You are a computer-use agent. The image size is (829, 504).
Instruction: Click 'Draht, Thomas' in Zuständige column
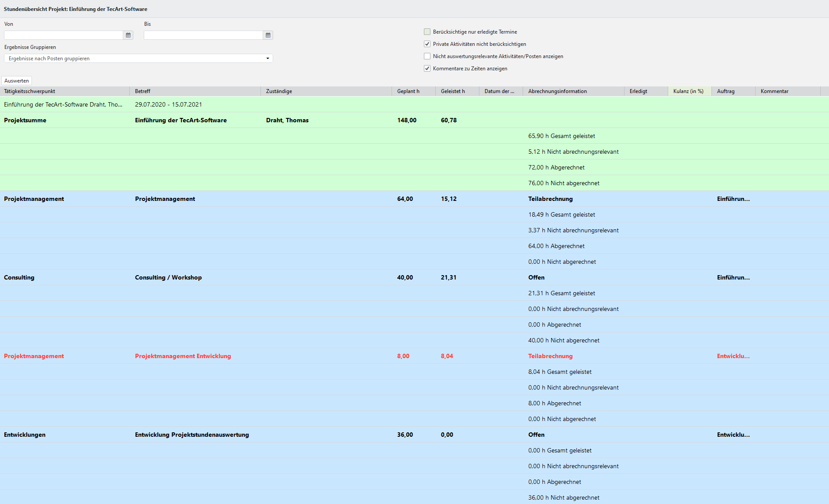coord(287,120)
